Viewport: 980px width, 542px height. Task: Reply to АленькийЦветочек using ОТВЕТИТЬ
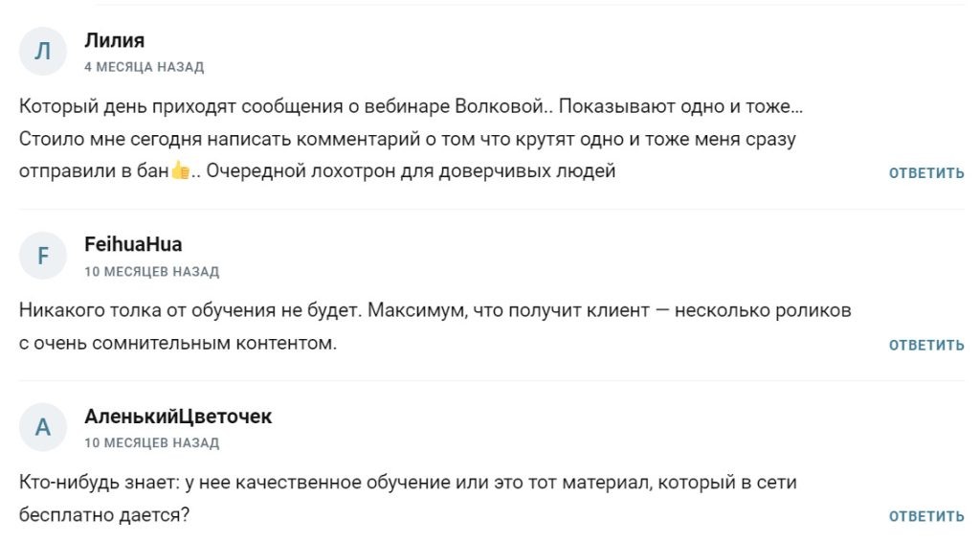click(x=926, y=516)
